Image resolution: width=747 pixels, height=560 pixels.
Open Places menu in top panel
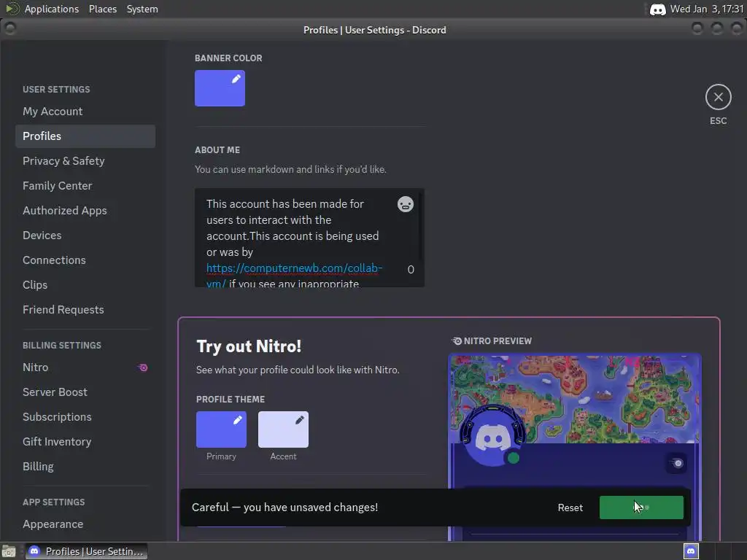pos(102,9)
